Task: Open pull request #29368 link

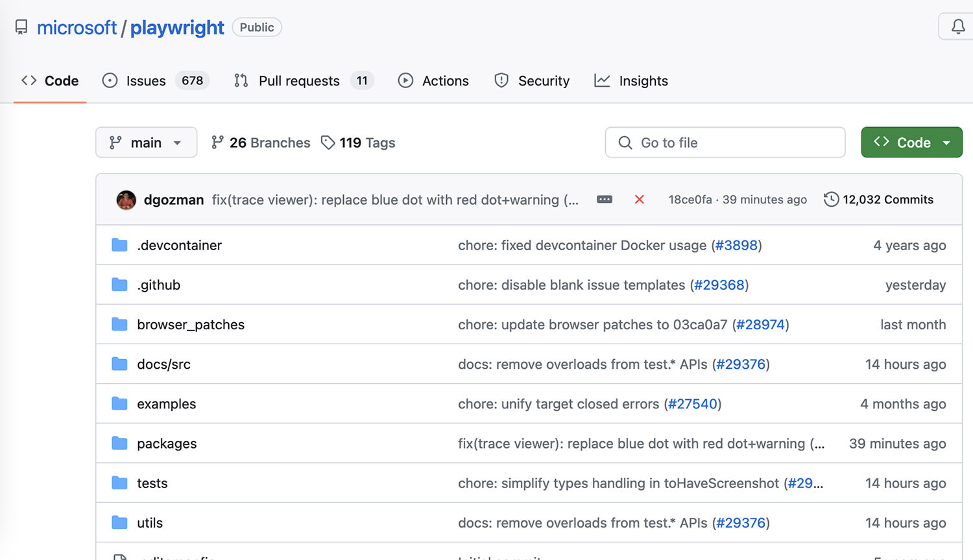Action: [x=719, y=285]
